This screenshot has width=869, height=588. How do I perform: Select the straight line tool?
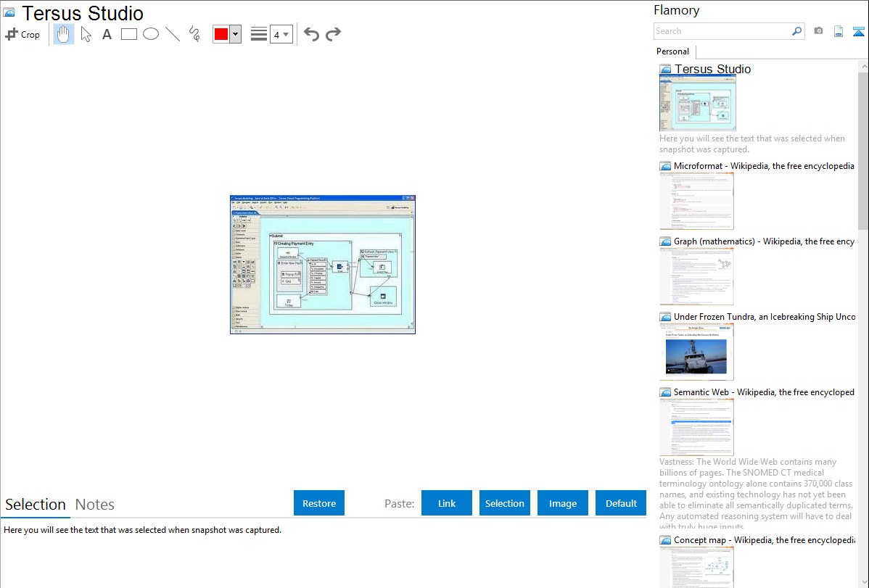point(173,34)
